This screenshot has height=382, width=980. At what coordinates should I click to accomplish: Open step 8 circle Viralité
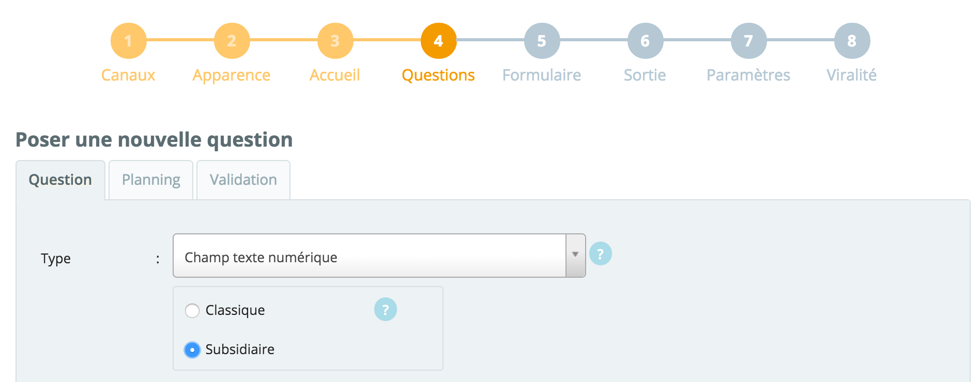852,41
